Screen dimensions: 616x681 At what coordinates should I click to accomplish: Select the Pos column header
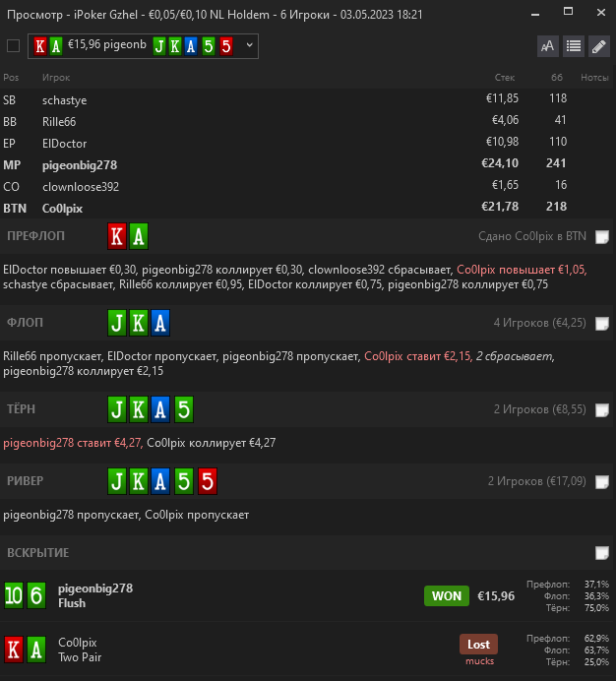coord(11,78)
